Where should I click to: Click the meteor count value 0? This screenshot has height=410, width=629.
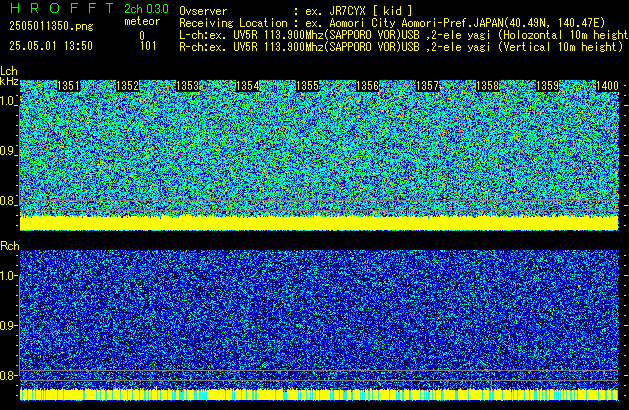pyautogui.click(x=142, y=36)
